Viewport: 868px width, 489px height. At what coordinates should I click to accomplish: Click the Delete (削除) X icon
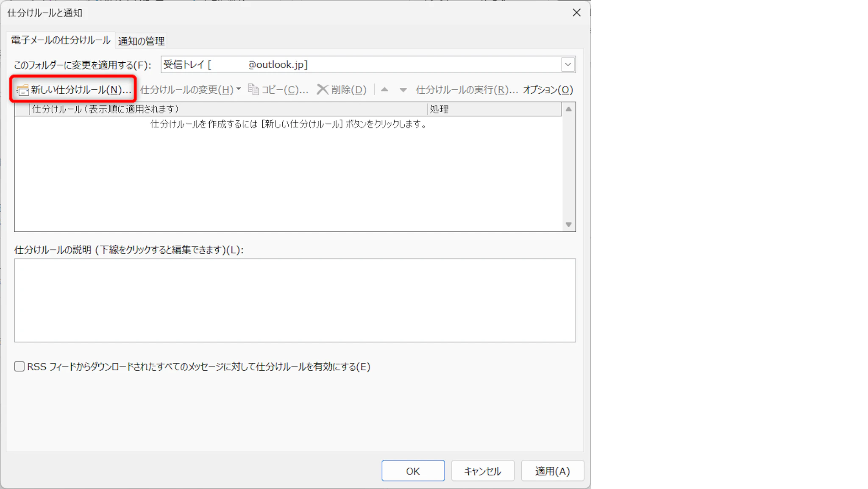coord(323,89)
